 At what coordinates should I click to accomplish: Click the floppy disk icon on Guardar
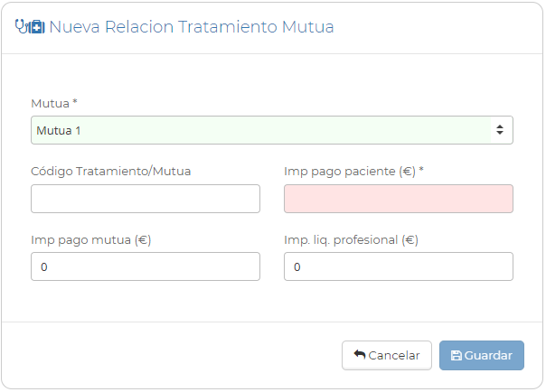tap(456, 356)
